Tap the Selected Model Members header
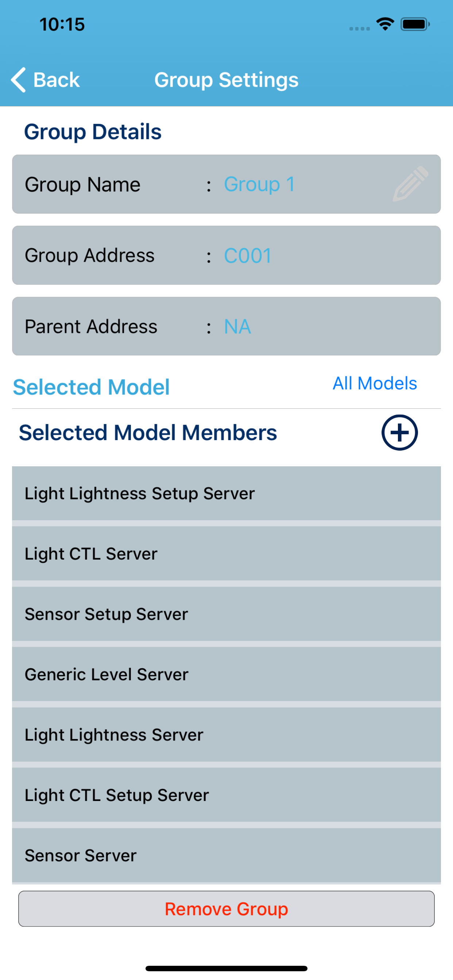The image size is (453, 980). click(x=148, y=432)
